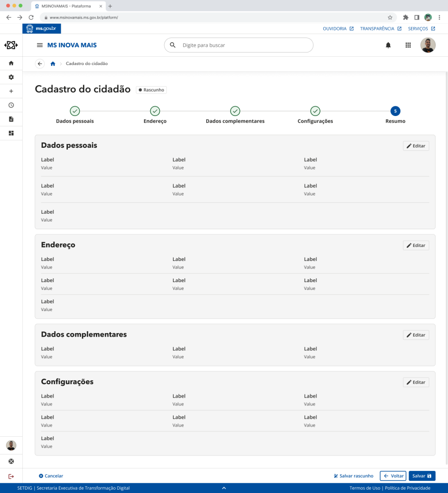448x493 pixels.
Task: Click the logout icon at sidebar bottom
Action: [11, 476]
